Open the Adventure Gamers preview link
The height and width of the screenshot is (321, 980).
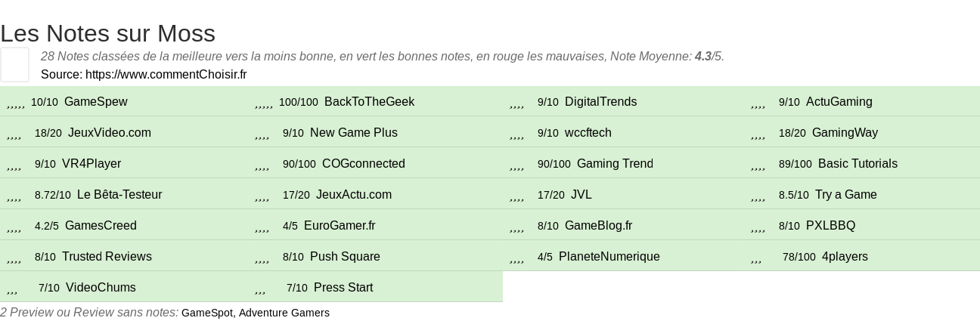284,313
